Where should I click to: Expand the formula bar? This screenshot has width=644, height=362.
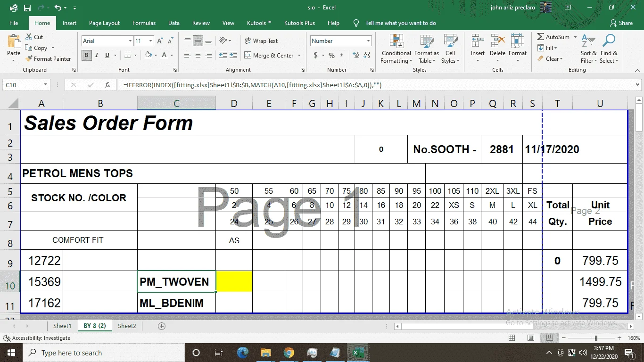tap(638, 85)
